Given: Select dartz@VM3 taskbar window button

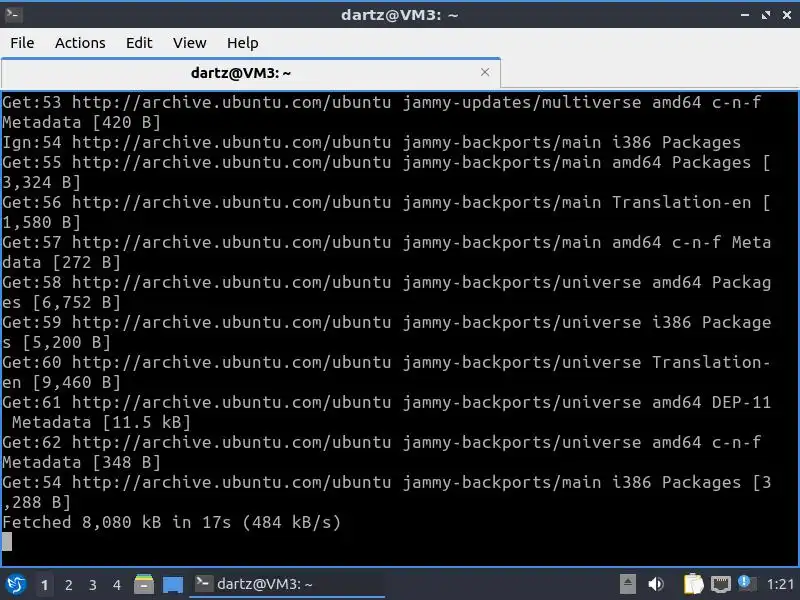Looking at the screenshot, I should tap(287, 584).
